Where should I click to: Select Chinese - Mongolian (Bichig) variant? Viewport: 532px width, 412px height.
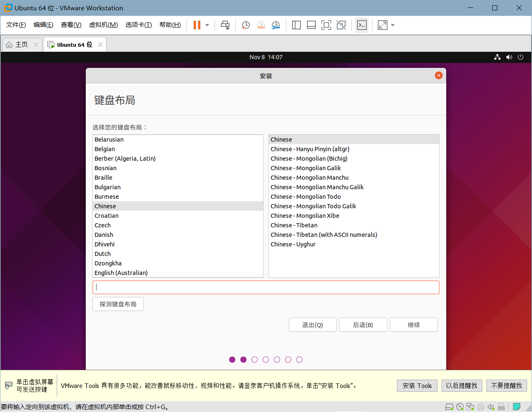tap(354, 159)
